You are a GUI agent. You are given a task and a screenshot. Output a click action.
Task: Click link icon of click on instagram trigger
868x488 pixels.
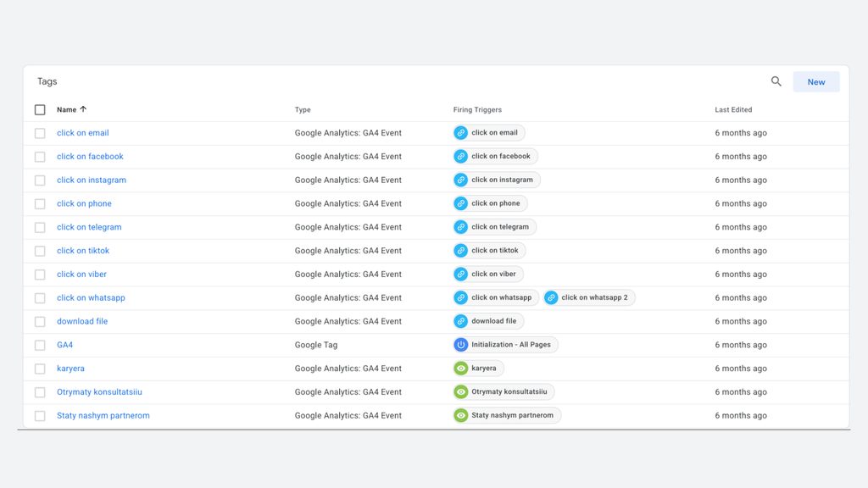(x=460, y=180)
